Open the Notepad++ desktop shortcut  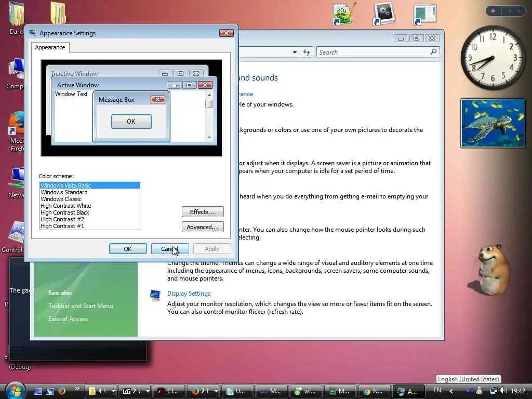344,14
